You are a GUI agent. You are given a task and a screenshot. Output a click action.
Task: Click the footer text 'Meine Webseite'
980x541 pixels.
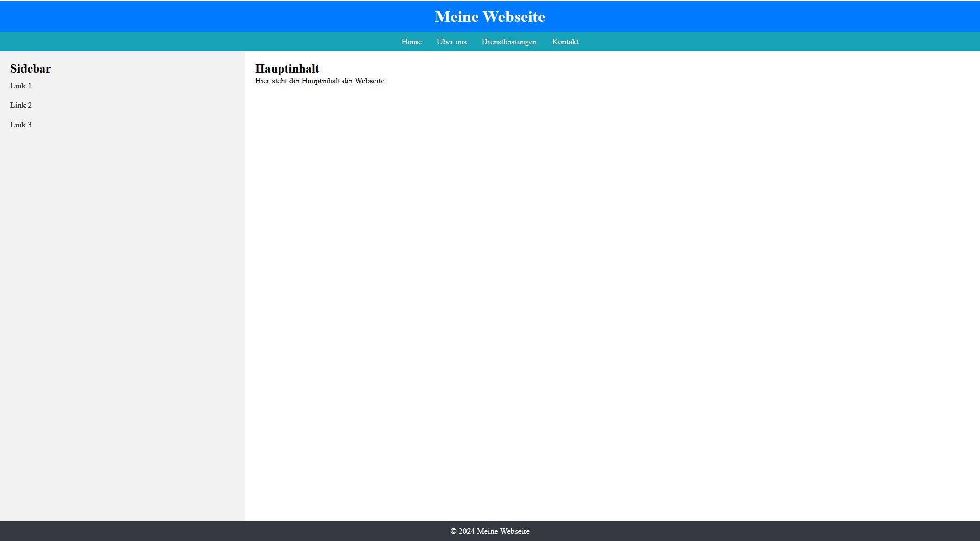[x=503, y=531]
